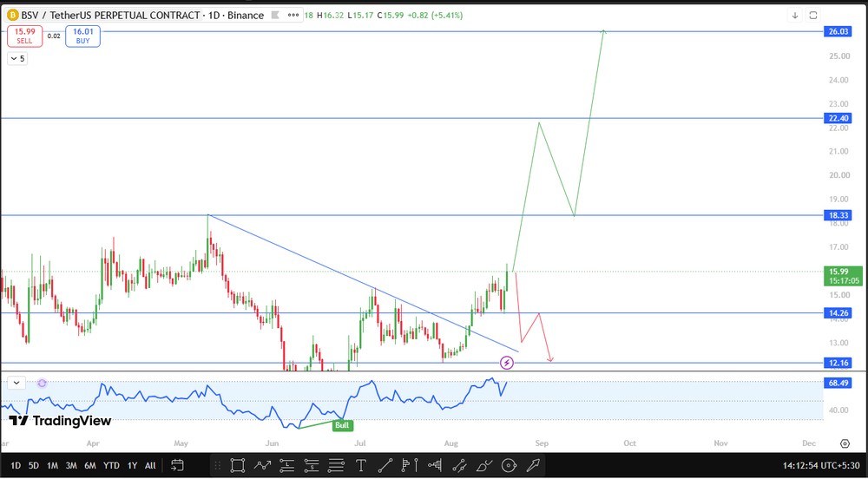Click the green Bull divergence label

(343, 425)
